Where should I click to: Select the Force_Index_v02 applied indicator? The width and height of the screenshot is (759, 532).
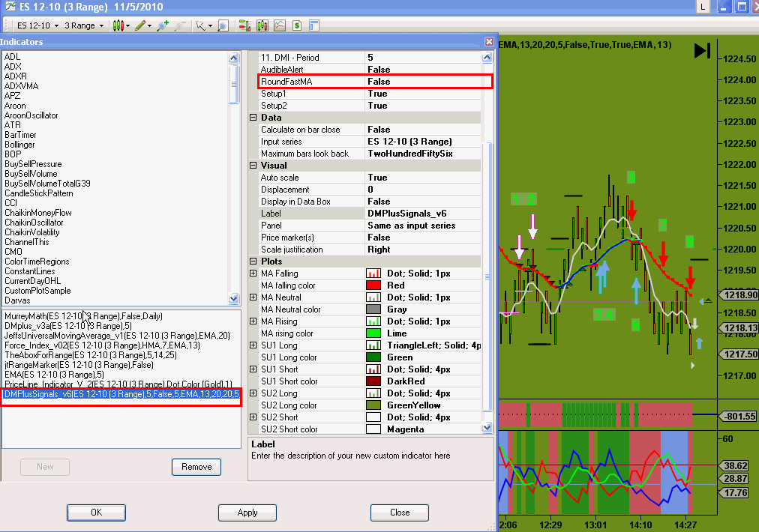pos(102,345)
